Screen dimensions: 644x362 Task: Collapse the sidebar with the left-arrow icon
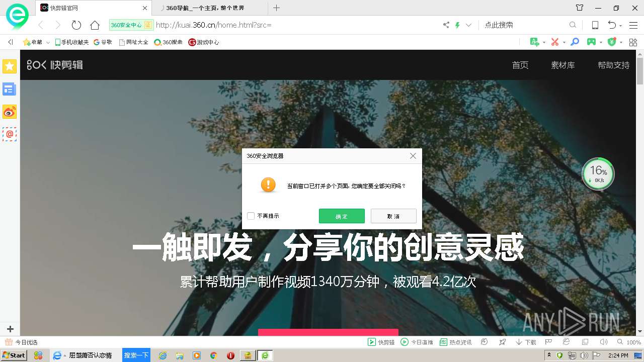(x=11, y=42)
